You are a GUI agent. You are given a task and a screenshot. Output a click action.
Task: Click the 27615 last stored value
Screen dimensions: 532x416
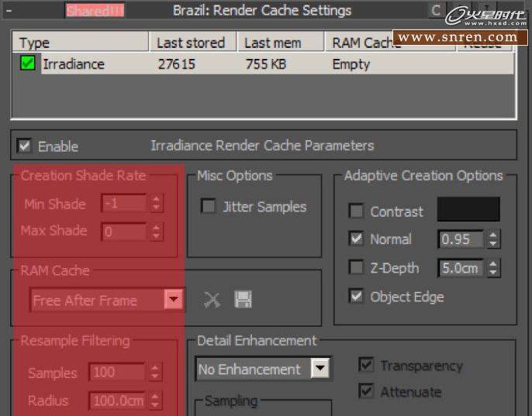(177, 64)
